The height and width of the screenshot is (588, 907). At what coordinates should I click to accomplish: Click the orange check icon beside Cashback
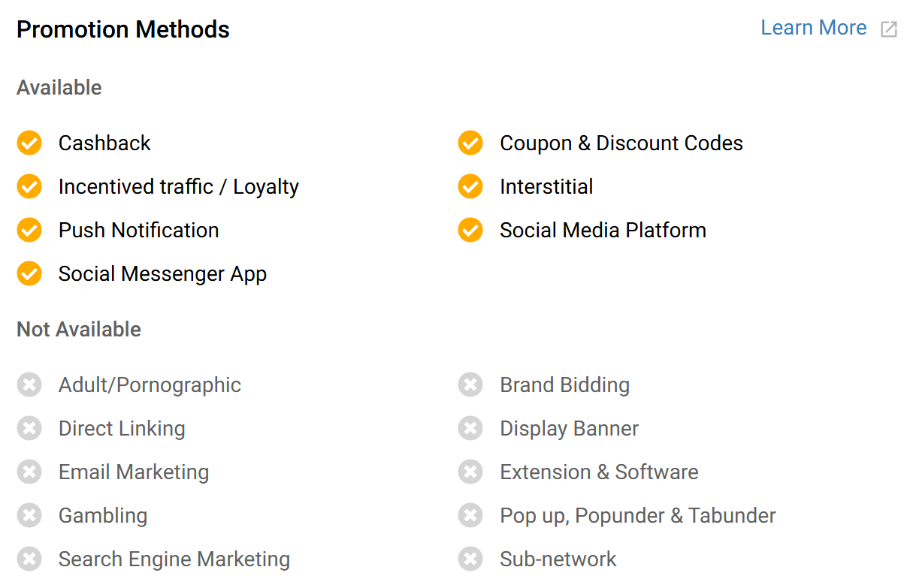[x=29, y=143]
